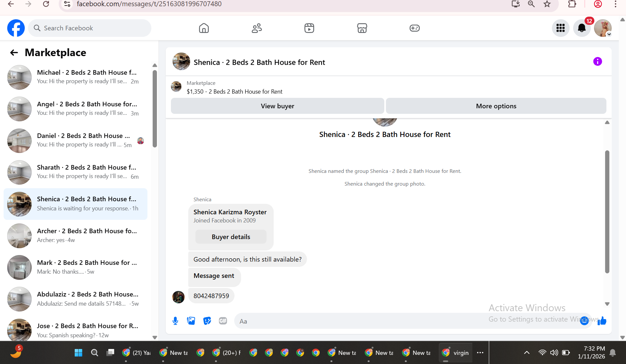Attach a photo with the image icon
The height and width of the screenshot is (364, 626).
pos(191,321)
